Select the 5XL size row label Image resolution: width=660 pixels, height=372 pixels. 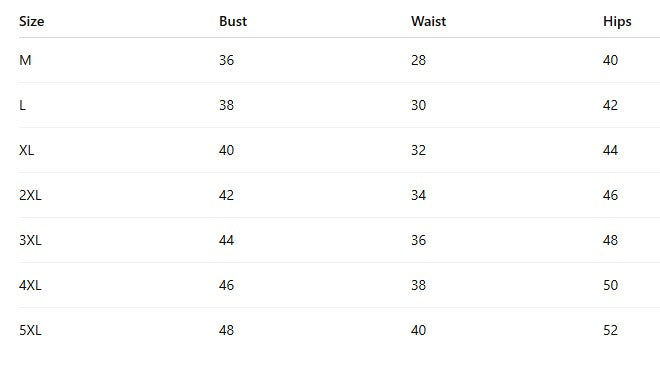tap(30, 330)
